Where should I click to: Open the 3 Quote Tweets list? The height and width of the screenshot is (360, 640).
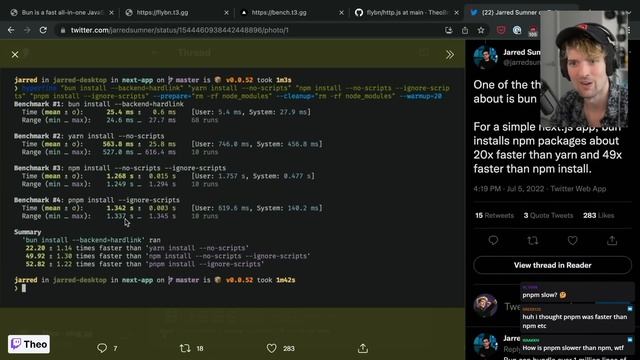[x=548, y=216]
